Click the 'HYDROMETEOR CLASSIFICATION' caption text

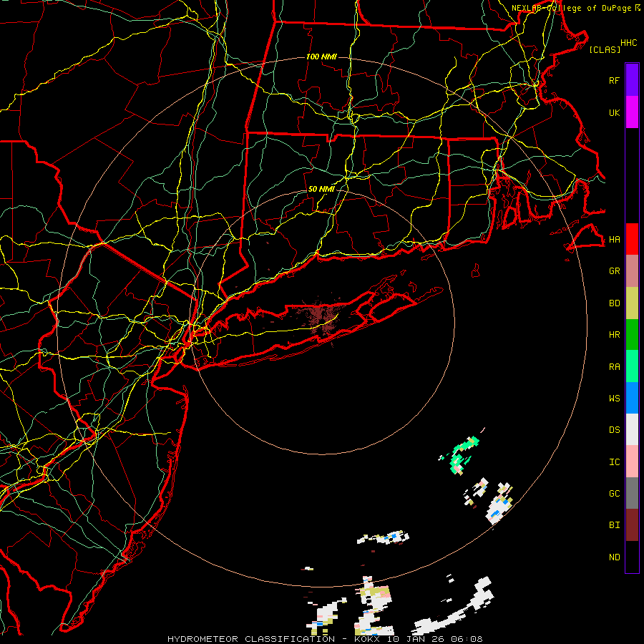[251, 639]
